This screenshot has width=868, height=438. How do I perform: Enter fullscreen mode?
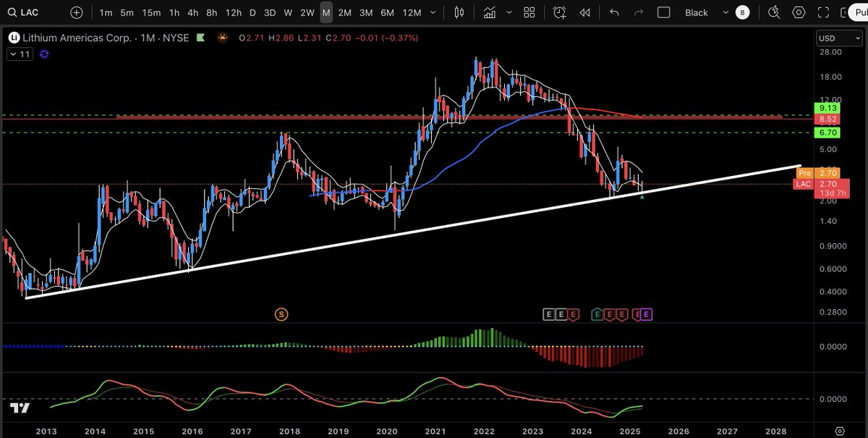pyautogui.click(x=823, y=12)
